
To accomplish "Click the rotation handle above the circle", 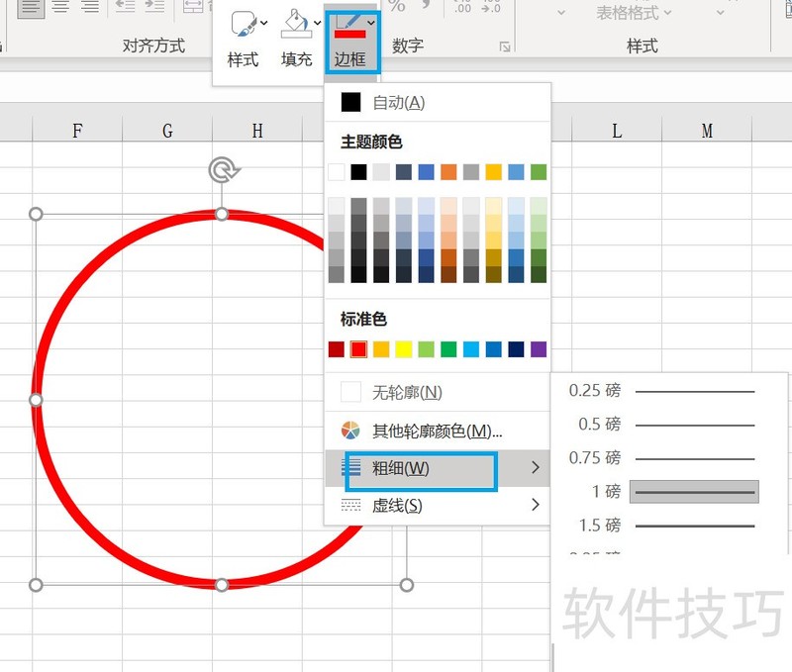I will (x=223, y=170).
